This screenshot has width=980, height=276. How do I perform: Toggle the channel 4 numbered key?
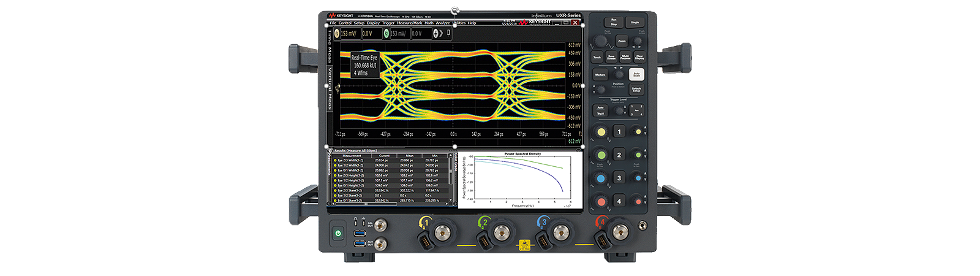619,201
